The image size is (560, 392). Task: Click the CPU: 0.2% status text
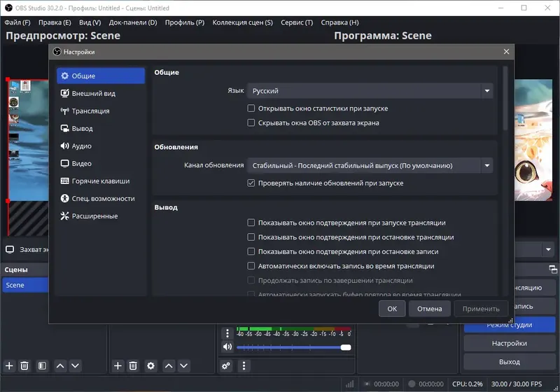(467, 384)
